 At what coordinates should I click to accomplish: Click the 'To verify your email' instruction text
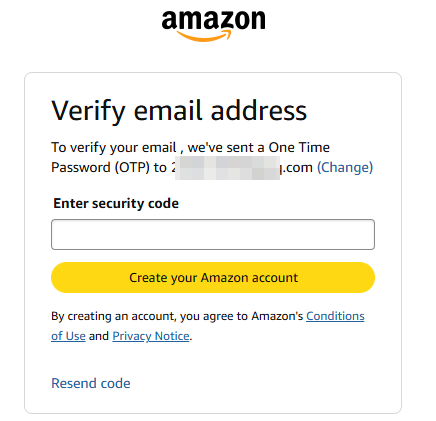(114, 147)
